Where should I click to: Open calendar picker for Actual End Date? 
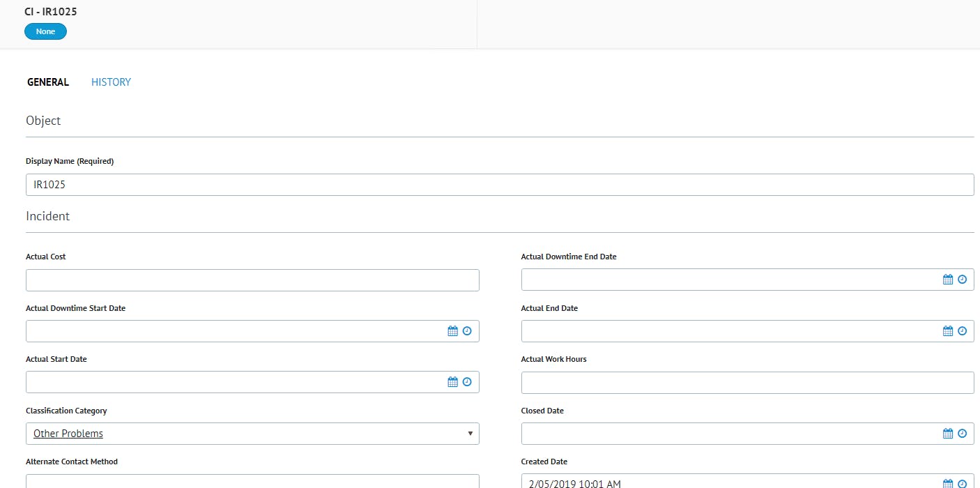[x=947, y=331]
